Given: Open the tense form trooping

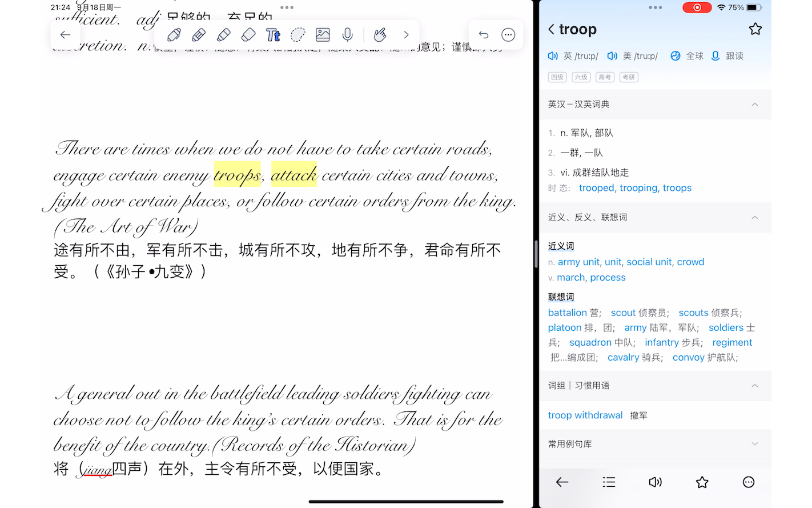Looking at the screenshot, I should 638,188.
